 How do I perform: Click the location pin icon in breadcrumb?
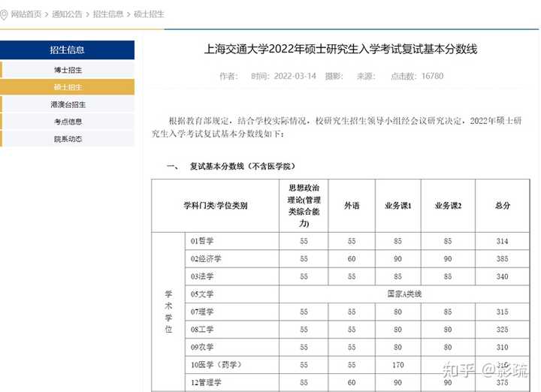(x=4, y=15)
